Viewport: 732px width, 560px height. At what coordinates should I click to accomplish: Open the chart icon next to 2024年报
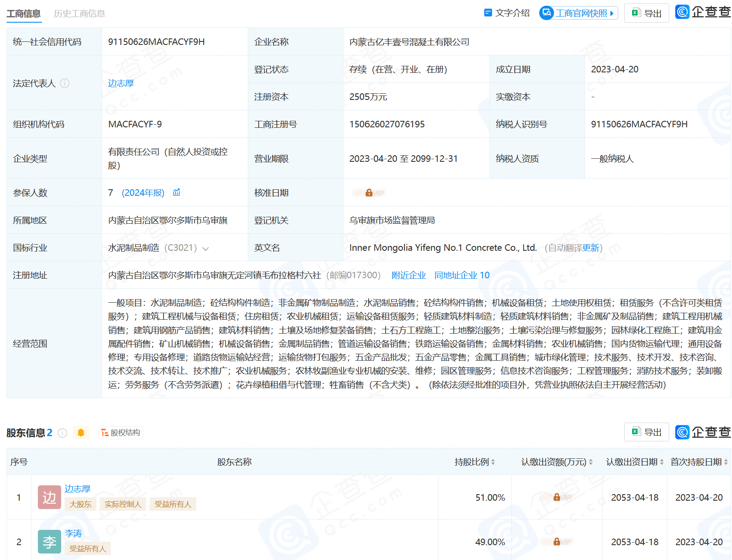click(x=177, y=192)
